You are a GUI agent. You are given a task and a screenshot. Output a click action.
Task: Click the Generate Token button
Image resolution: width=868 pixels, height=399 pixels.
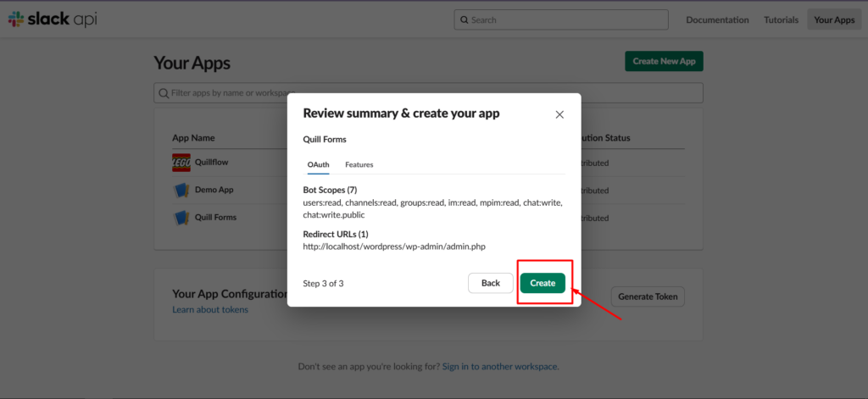tap(648, 296)
